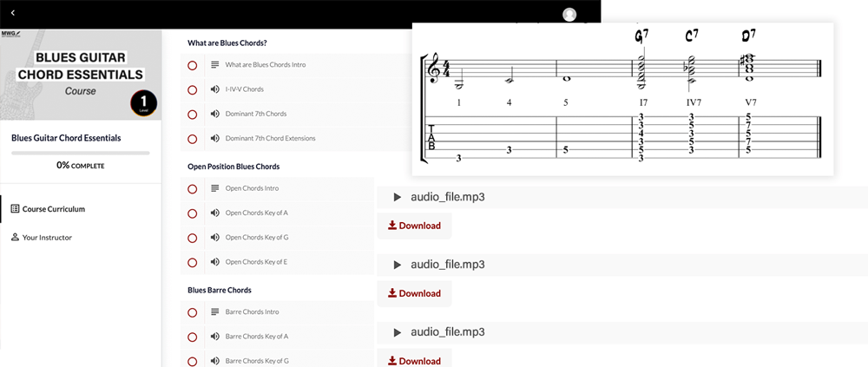Click text lesson icon for Barre Chords Intro
This screenshot has width=868, height=367.
tap(214, 311)
